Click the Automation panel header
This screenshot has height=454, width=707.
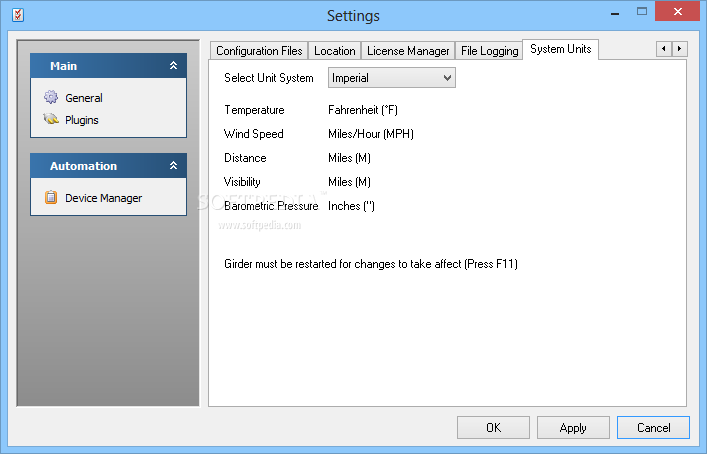108,166
